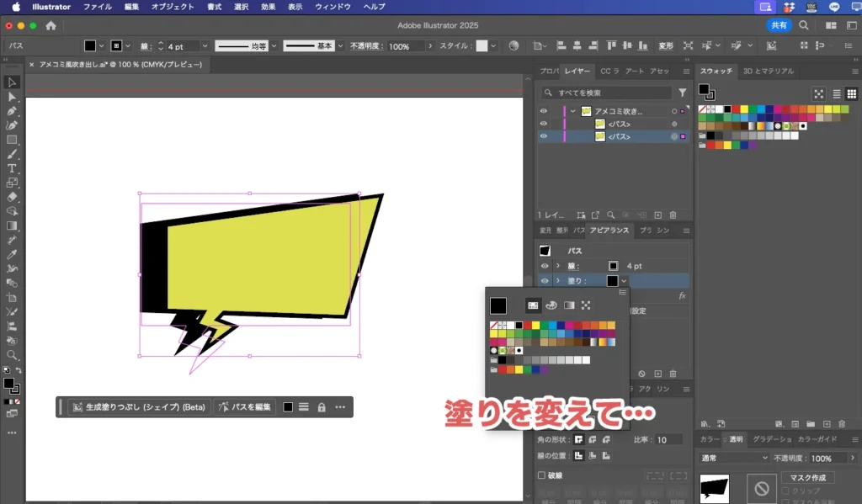Choose the Zoom tool magnifier
The image size is (862, 504).
(12, 355)
